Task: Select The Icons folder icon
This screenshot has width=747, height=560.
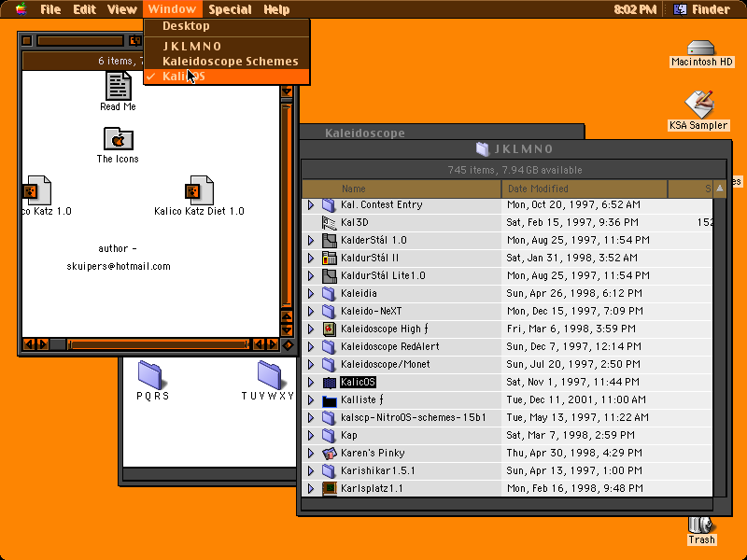Action: (x=119, y=138)
